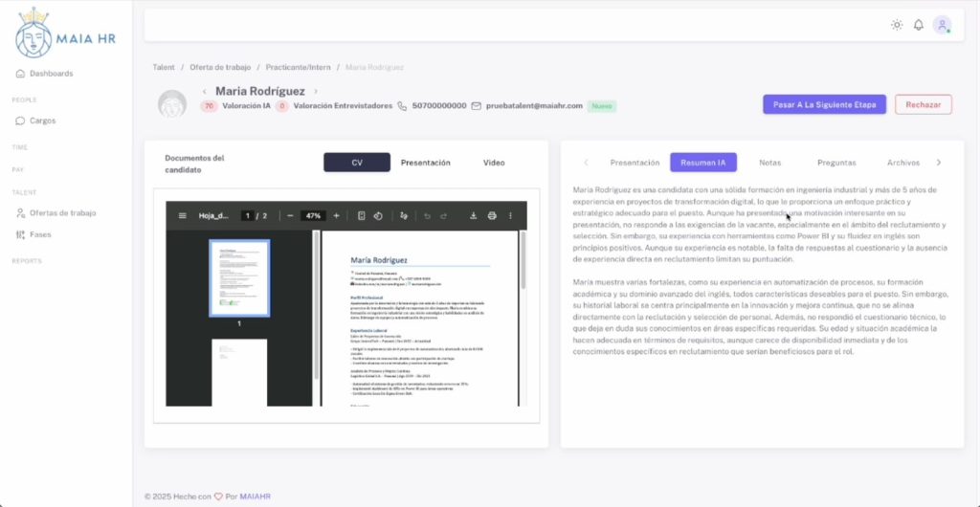The image size is (980, 507).
Task: Activate the draw annotation tool in PDF viewer
Action: pos(404,215)
